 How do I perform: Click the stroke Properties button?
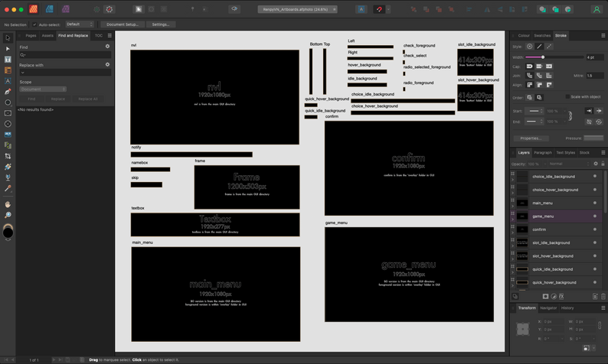click(x=531, y=138)
